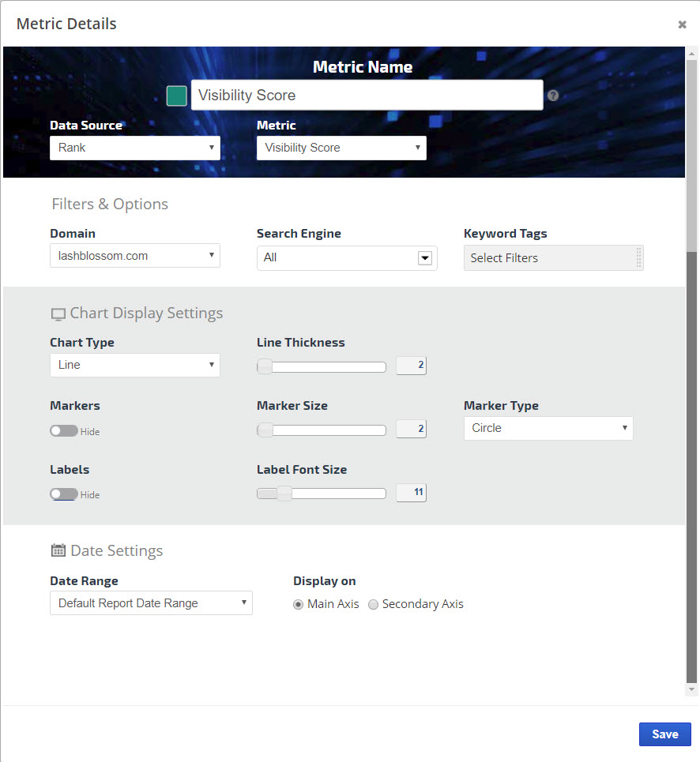The width and height of the screenshot is (700, 762).
Task: Open the Chart Type dropdown
Action: point(135,365)
